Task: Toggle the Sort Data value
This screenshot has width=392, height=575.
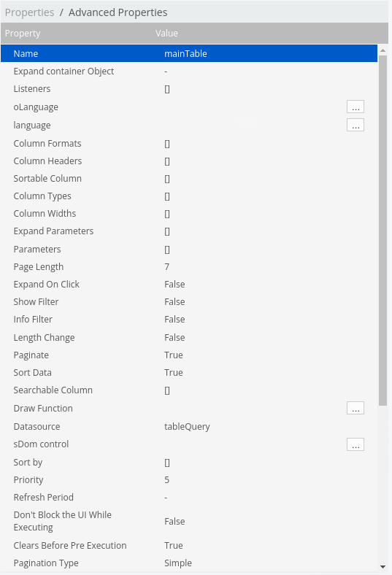Action: click(174, 373)
